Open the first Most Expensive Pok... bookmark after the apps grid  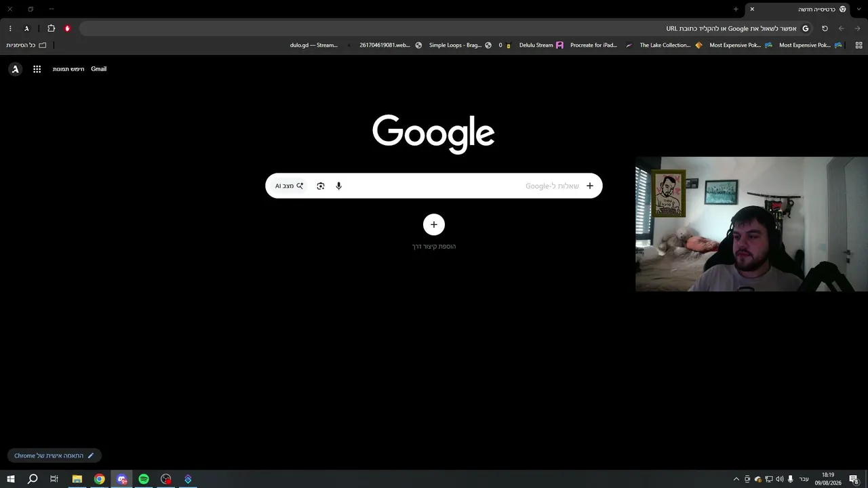click(x=810, y=45)
